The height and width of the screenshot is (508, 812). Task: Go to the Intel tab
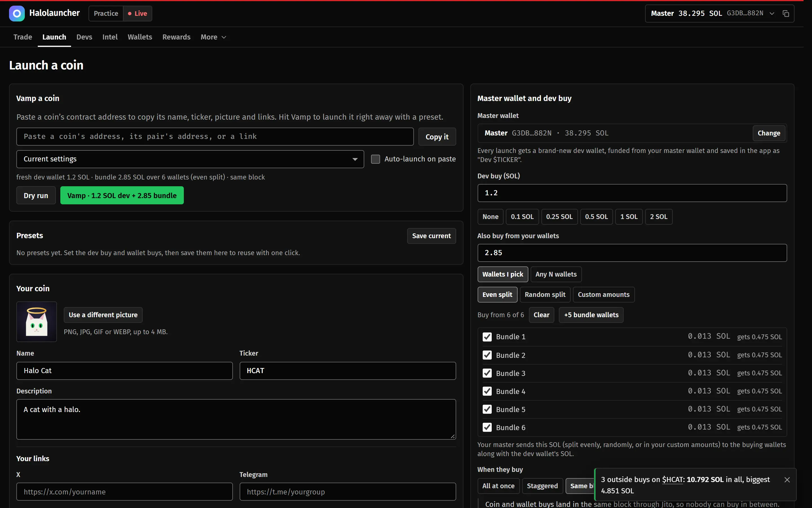click(110, 37)
